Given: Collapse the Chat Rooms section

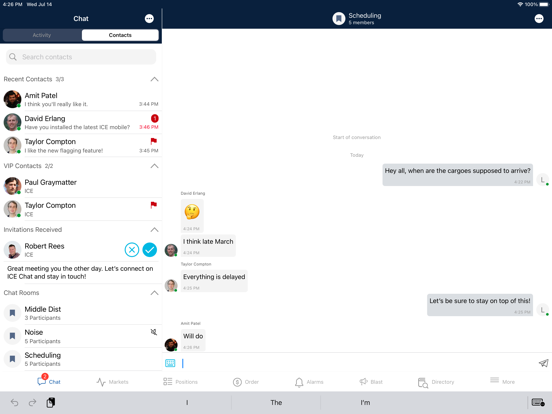Looking at the screenshot, I should pyautogui.click(x=154, y=293).
